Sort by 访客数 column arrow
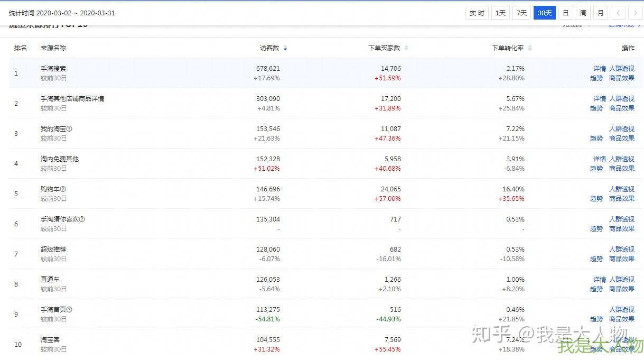The height and width of the screenshot is (360, 644). coord(285,48)
